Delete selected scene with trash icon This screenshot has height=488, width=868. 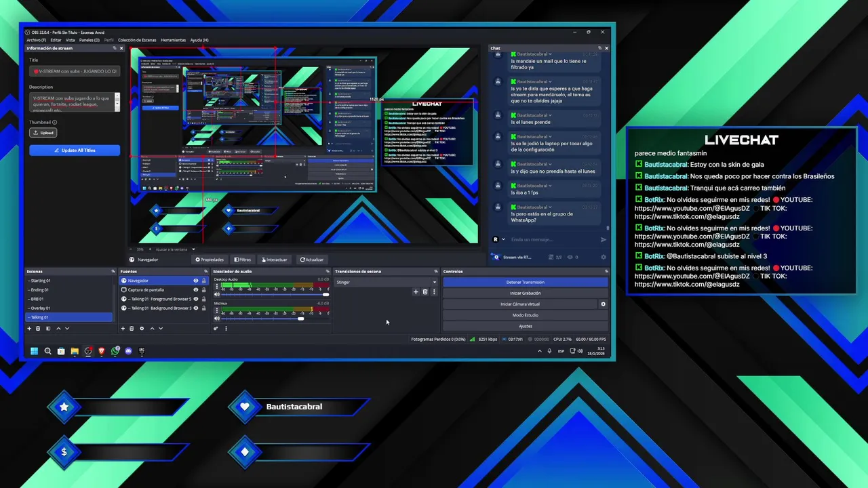[x=38, y=329]
